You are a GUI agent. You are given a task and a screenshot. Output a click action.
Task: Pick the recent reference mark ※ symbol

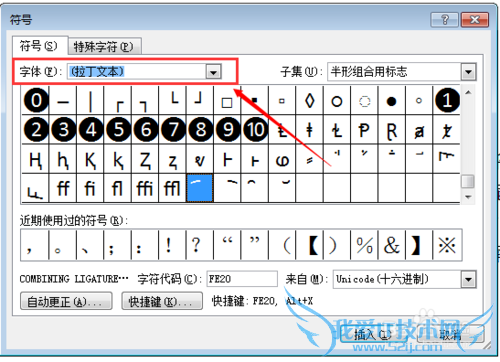point(447,245)
